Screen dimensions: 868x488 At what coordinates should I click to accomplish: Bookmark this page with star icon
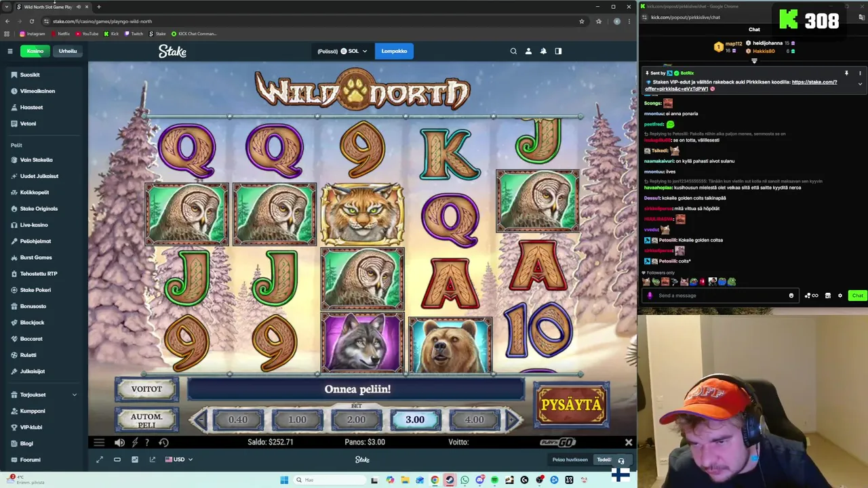[581, 21]
